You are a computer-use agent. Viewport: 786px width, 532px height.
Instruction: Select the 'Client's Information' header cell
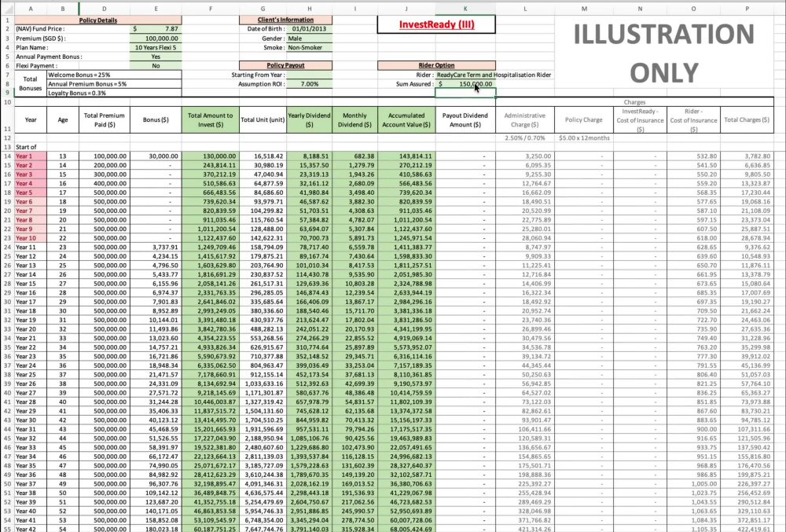(x=285, y=20)
